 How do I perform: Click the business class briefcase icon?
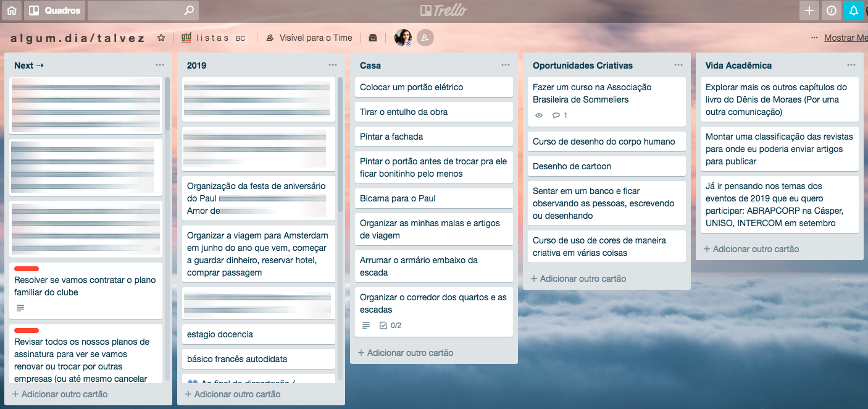click(x=373, y=38)
